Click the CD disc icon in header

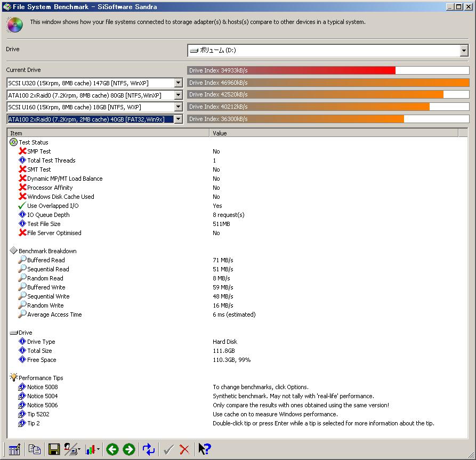(x=14, y=25)
